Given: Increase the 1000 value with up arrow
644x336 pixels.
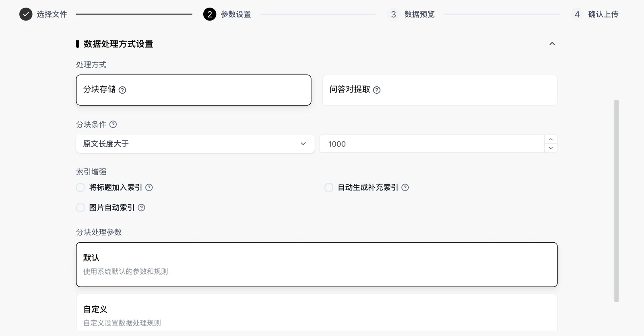Looking at the screenshot, I should [551, 139].
